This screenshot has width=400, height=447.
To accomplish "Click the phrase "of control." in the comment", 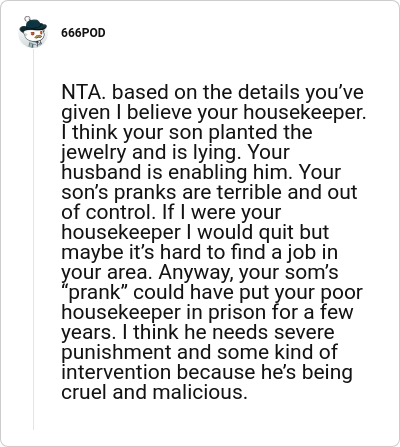I will (109, 212).
